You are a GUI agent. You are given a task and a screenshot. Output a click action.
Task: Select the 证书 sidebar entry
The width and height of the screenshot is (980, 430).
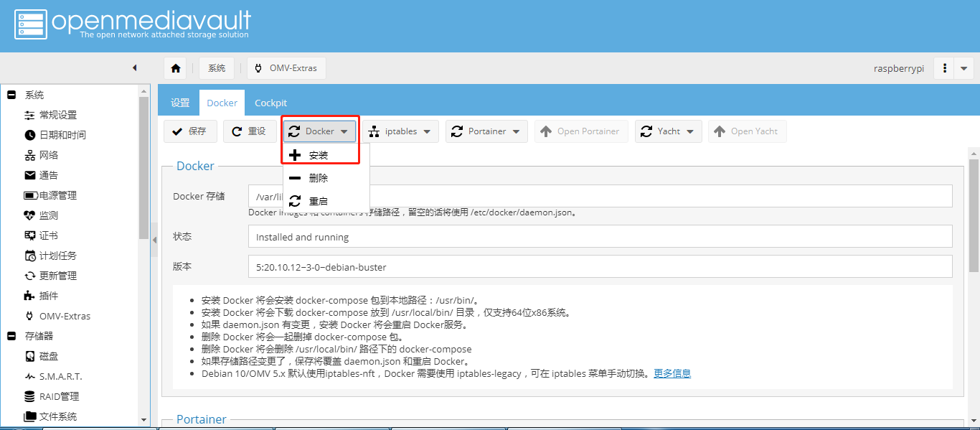coord(47,235)
